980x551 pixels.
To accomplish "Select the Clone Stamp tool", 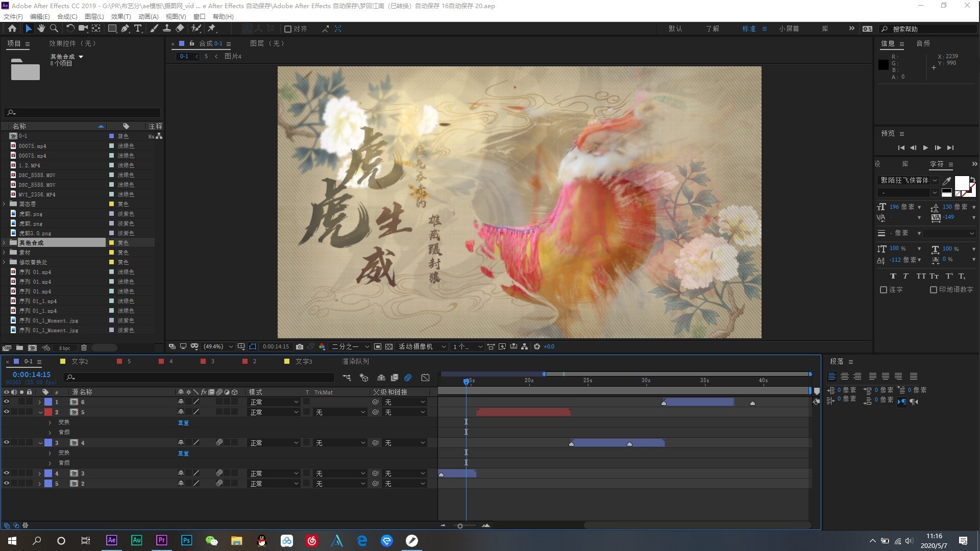I will pos(166,29).
